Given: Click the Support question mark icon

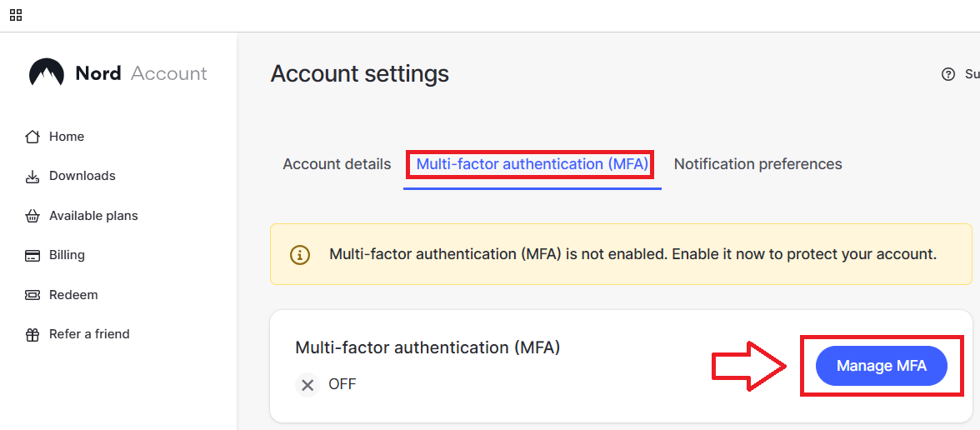Looking at the screenshot, I should (947, 74).
